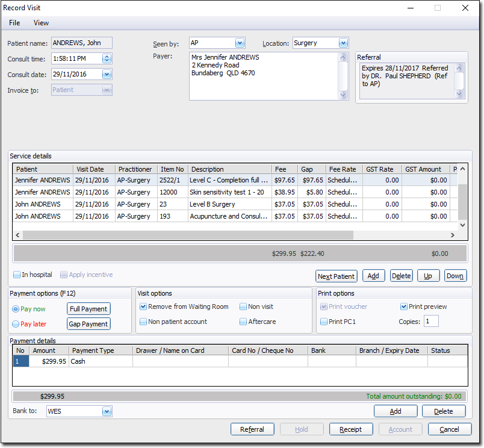The width and height of the screenshot is (484, 448).
Task: Expand the Seen by dropdown
Action: click(240, 43)
